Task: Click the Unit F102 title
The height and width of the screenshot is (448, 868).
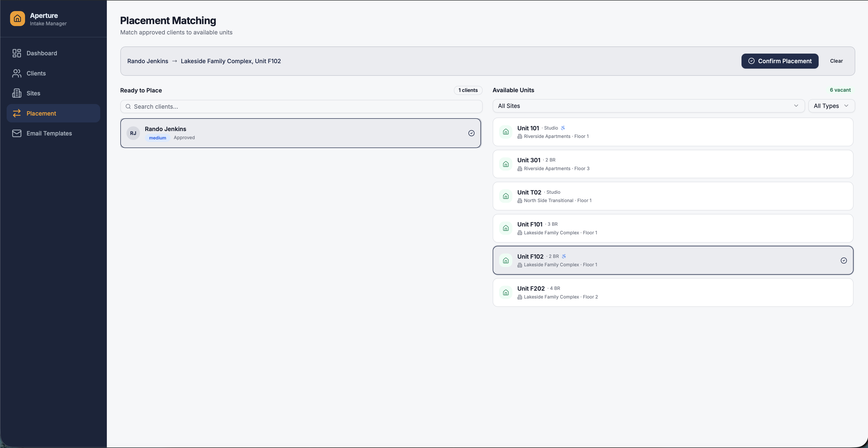Action: pos(530,256)
